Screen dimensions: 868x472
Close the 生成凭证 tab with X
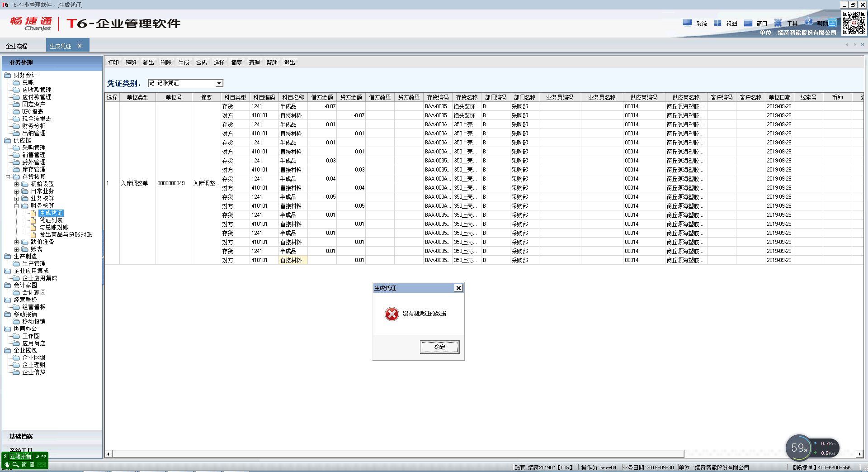[80, 46]
